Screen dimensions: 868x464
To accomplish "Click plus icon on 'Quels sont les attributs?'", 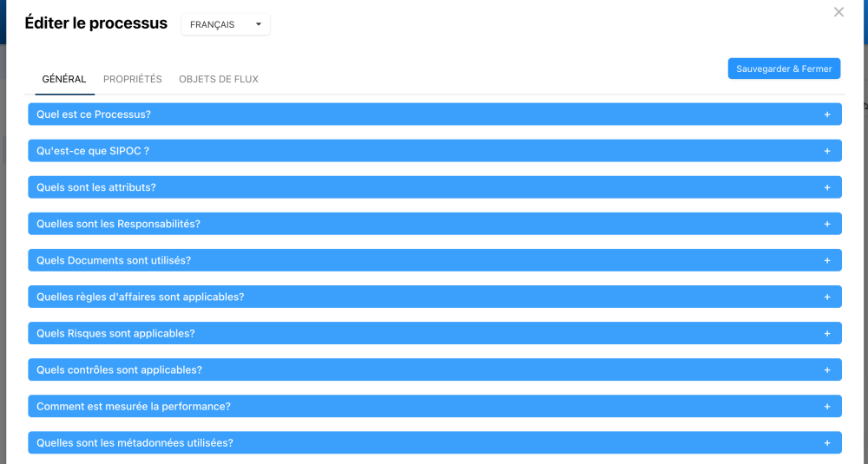I will pyautogui.click(x=827, y=187).
